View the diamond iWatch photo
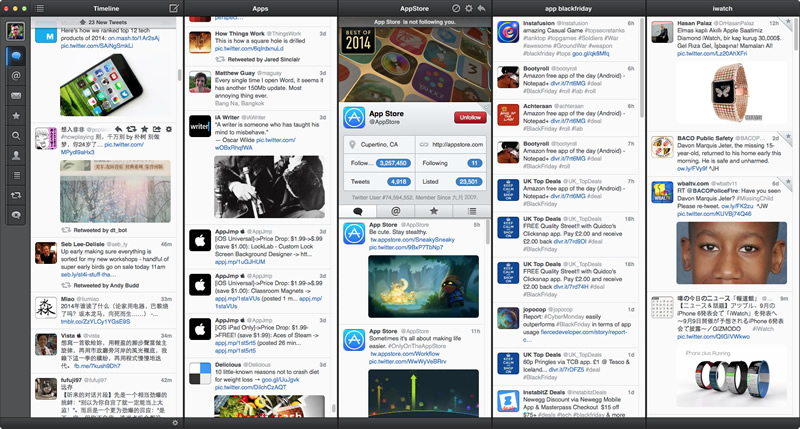The image size is (800, 429). point(731,92)
